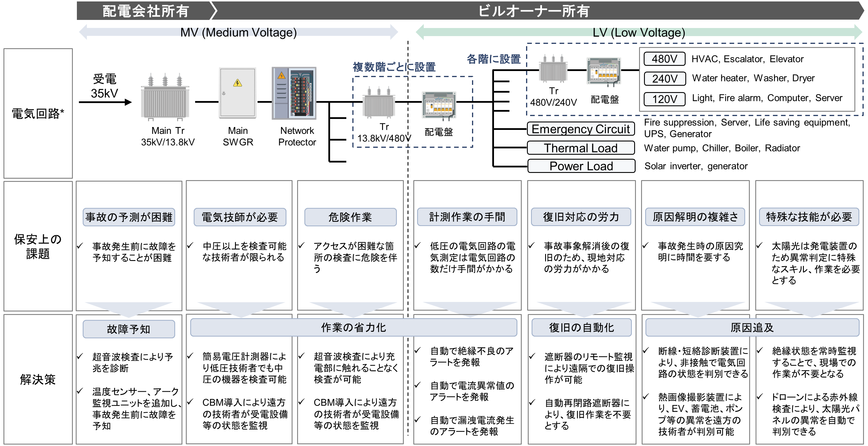The width and height of the screenshot is (868, 446).
Task: Select the per-floor 配電盤 distribution board icon
Action: click(604, 71)
